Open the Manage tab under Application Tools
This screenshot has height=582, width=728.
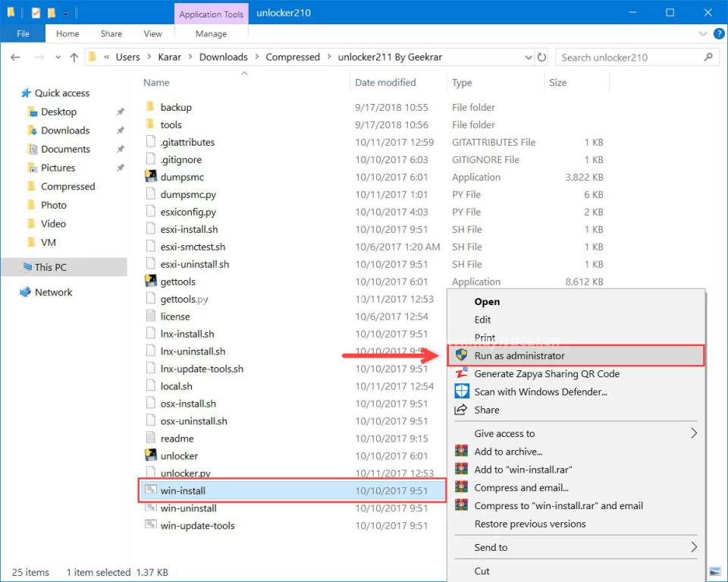[211, 34]
